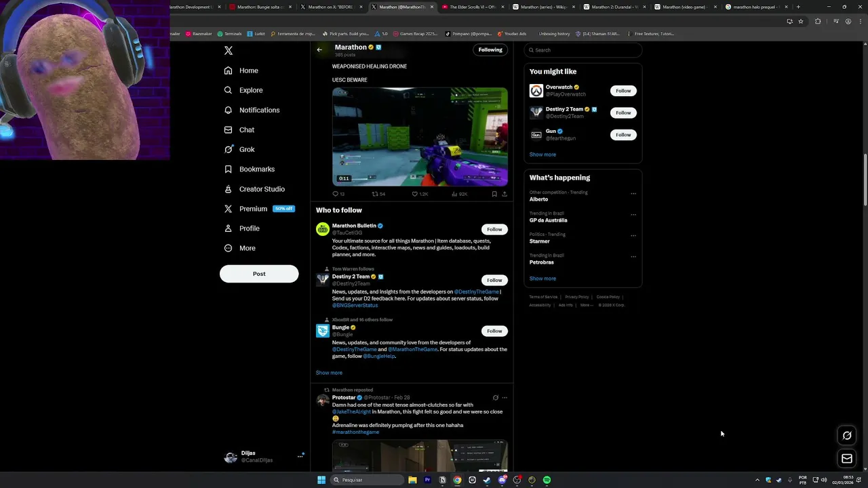Go back with the arrow beside Marathon
This screenshot has height=488, width=868.
[x=319, y=49]
